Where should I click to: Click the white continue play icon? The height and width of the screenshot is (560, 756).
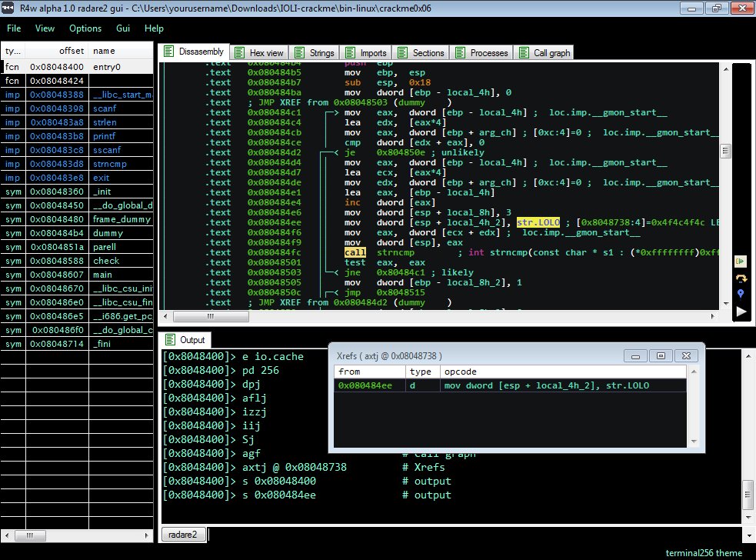pyautogui.click(x=741, y=312)
